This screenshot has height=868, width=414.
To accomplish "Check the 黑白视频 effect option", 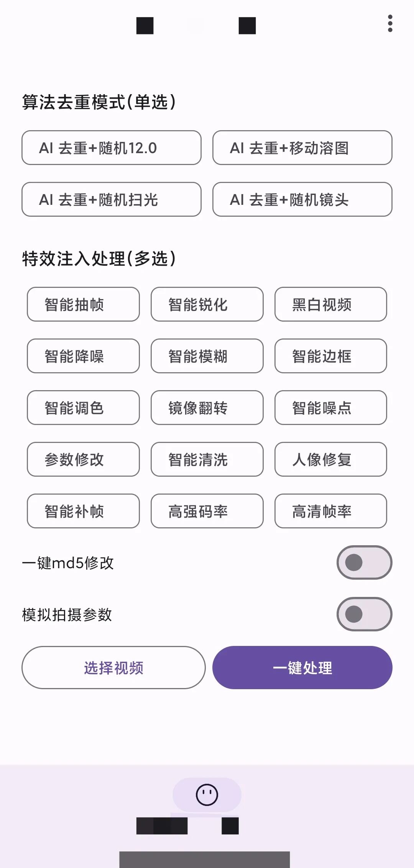I will (330, 304).
